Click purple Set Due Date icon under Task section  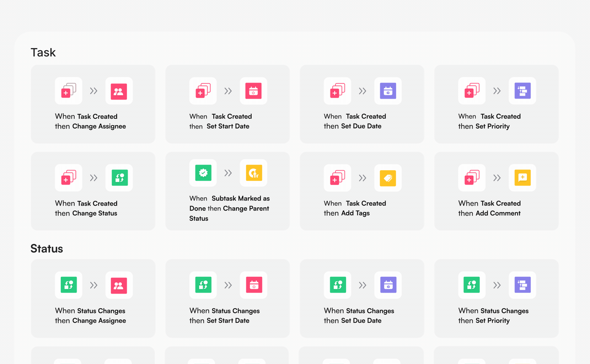click(x=388, y=91)
